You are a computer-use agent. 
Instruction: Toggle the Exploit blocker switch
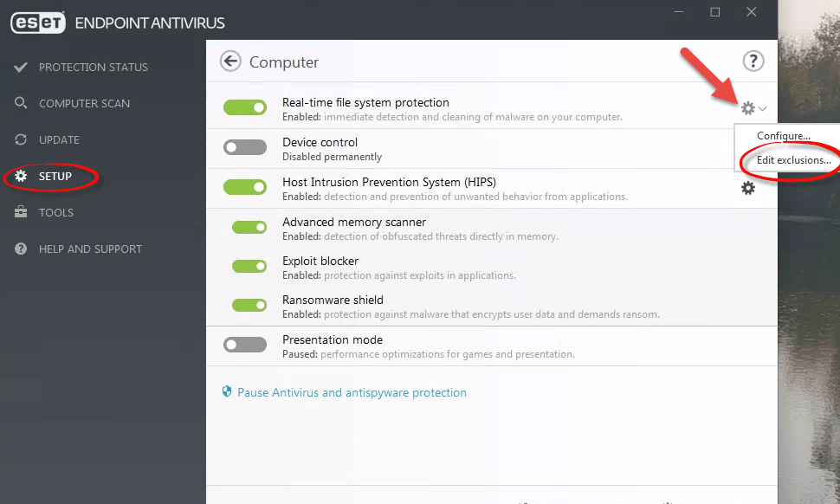point(249,266)
